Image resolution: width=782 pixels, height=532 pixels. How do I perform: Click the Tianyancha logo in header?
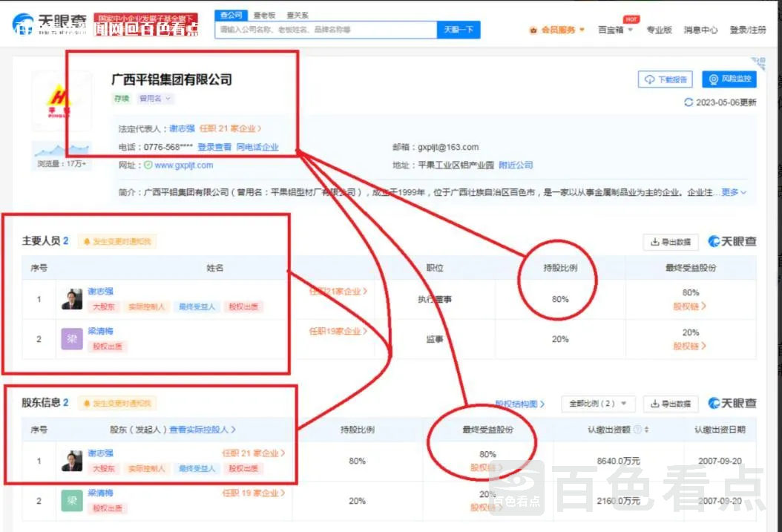[45, 24]
